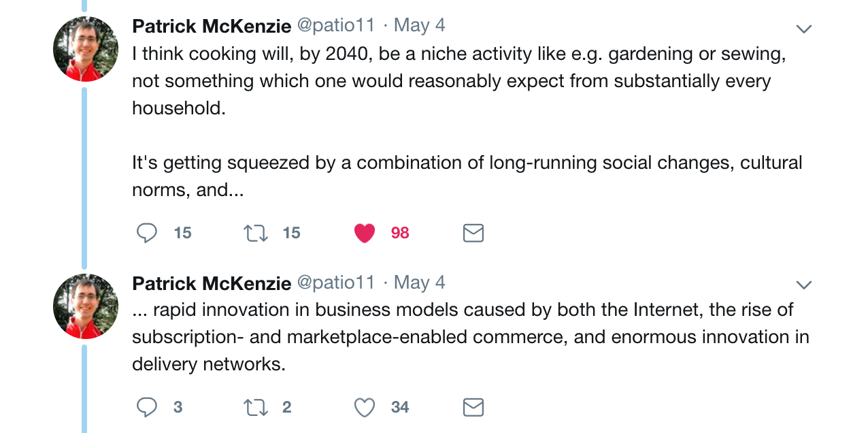Viewport: 868px width, 433px height.
Task: Open the dropdown caret on the second tweet
Action: click(x=803, y=285)
